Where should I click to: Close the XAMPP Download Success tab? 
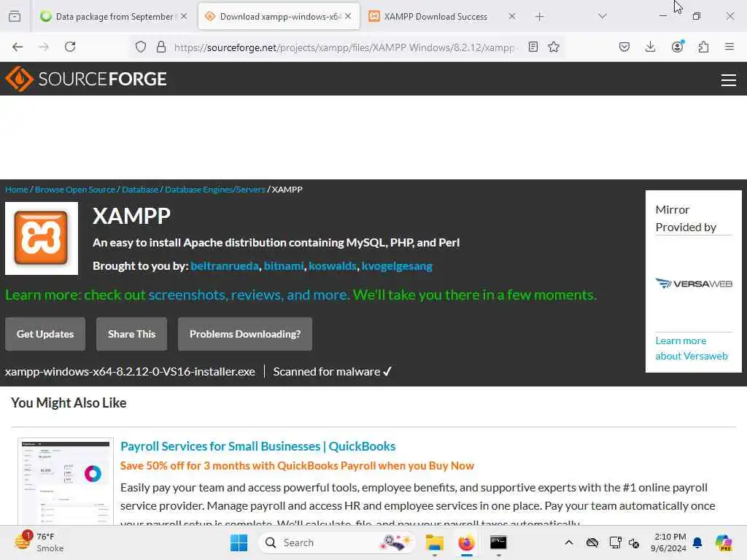coord(512,16)
